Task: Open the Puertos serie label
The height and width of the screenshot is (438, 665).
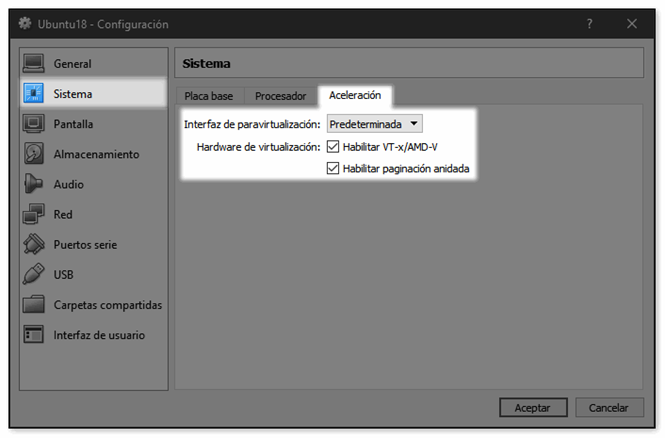Action: point(85,245)
